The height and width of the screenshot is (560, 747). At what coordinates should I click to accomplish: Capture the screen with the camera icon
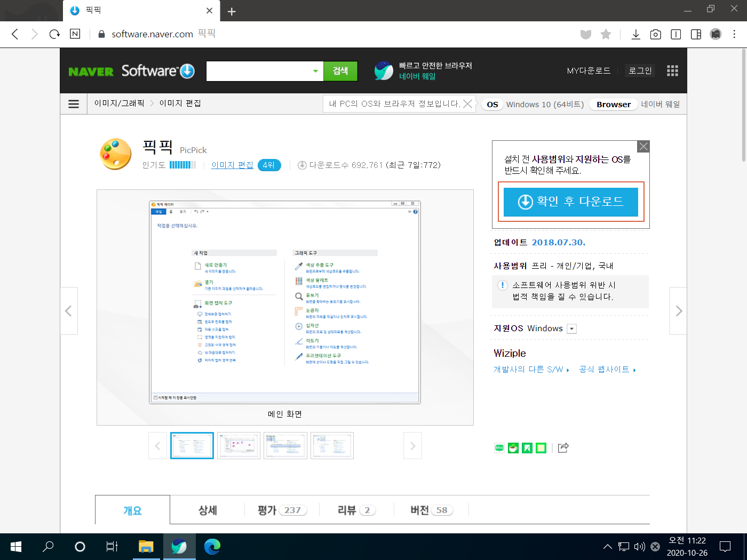(x=656, y=34)
